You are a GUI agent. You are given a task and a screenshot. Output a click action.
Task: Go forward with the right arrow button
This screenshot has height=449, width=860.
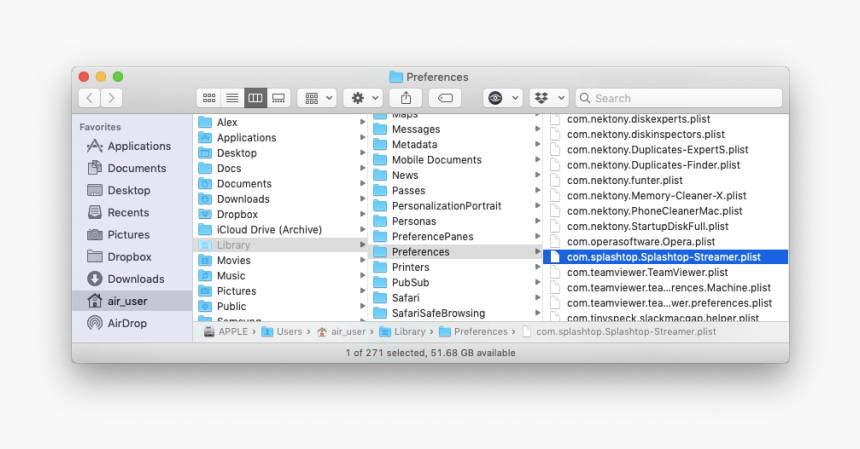(x=111, y=98)
